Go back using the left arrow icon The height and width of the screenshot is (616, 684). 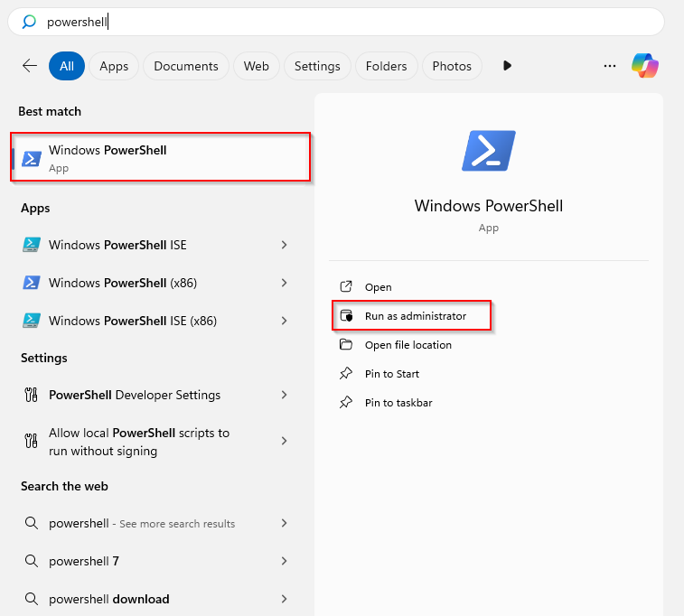[30, 66]
